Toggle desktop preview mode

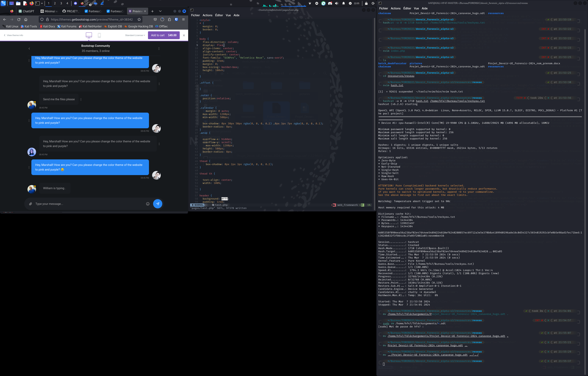89,35
